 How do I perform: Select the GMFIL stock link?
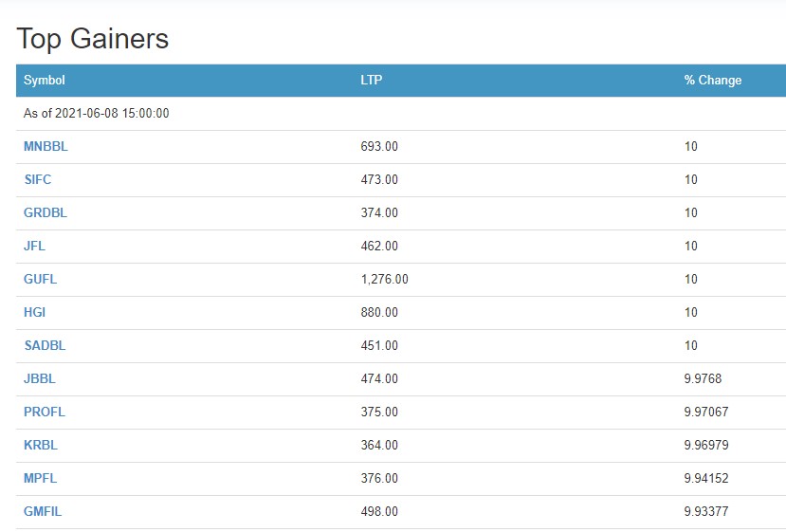43,512
